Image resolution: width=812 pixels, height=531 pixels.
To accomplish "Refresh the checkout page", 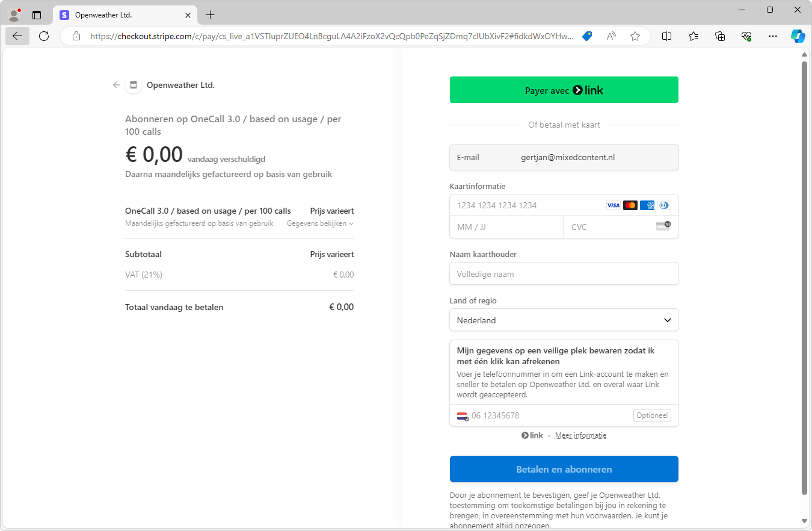I will (44, 36).
